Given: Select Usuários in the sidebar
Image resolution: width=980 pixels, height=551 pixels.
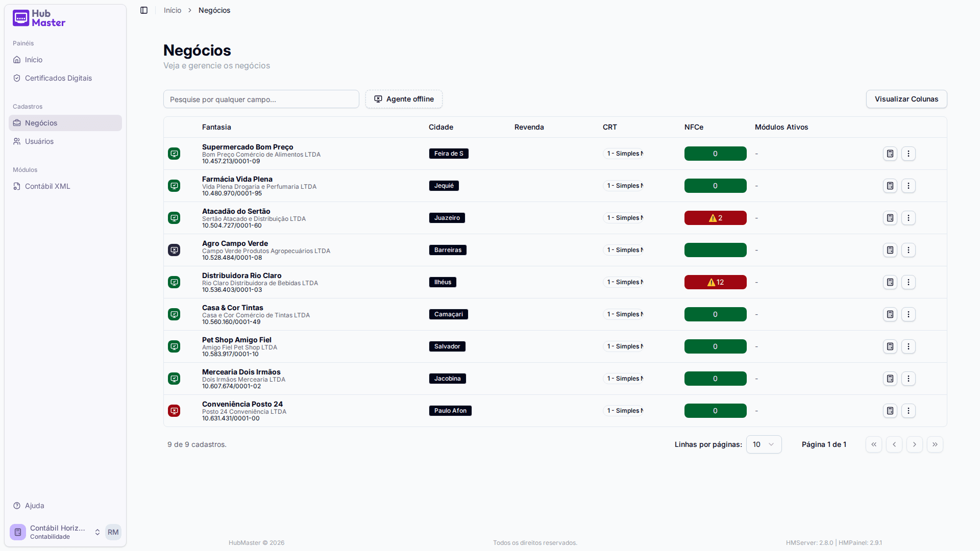Looking at the screenshot, I should pos(65,141).
